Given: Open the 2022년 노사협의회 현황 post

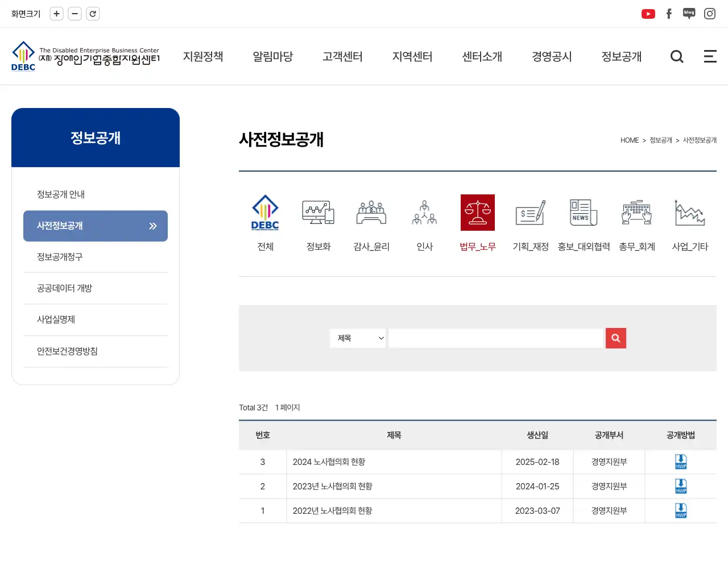Looking at the screenshot, I should coord(332,510).
